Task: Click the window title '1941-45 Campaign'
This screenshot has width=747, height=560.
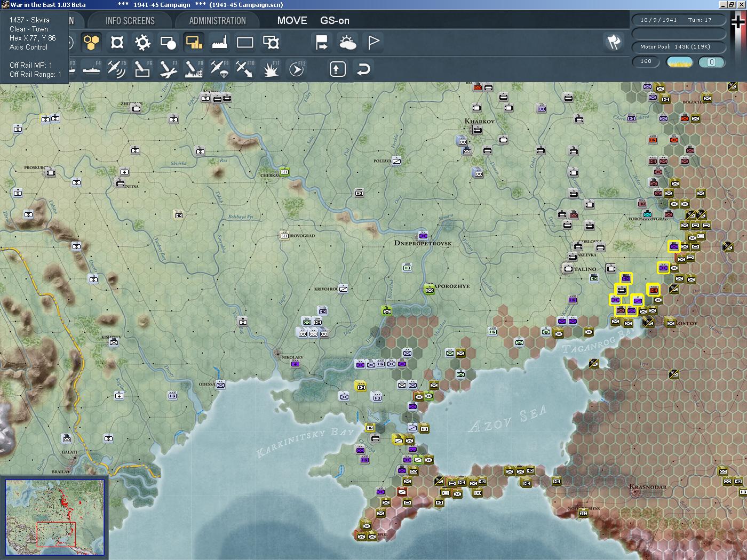Action: pos(162,5)
